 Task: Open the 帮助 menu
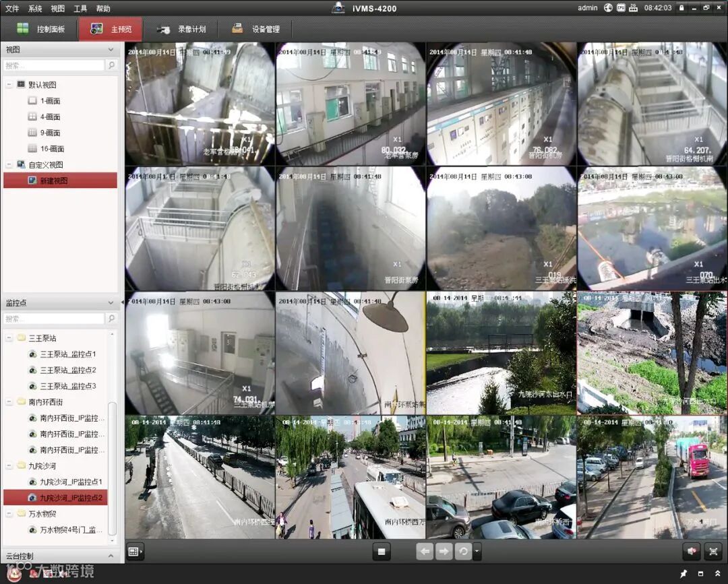103,8
